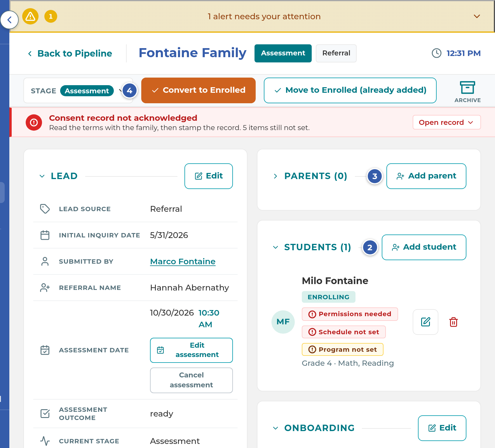
Task: Click Edit assessment button
Action: 191,350
